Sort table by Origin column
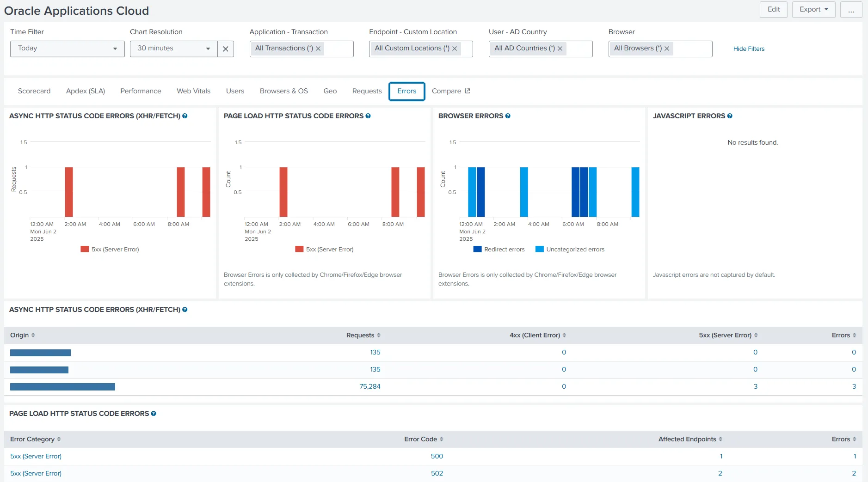 [x=23, y=335]
